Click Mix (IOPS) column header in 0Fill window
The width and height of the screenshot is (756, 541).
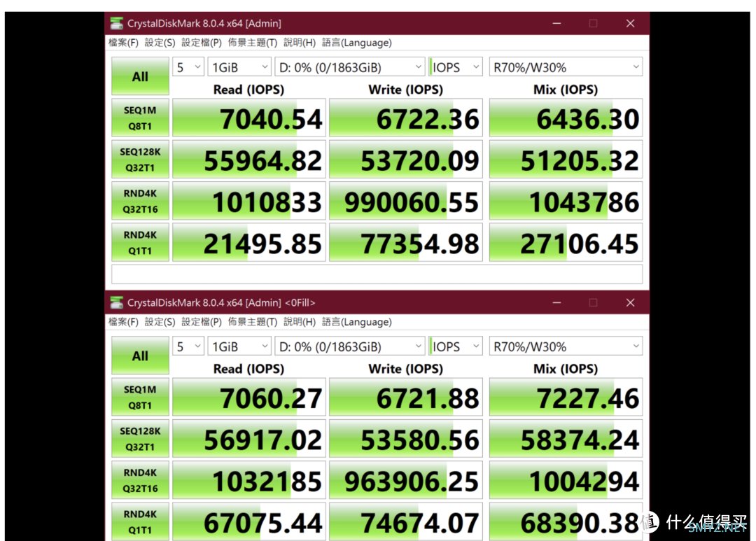(x=566, y=369)
